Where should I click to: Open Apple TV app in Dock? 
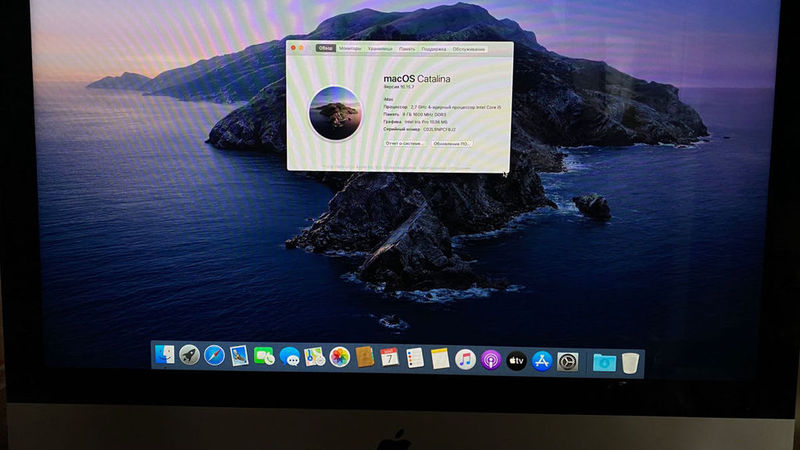click(516, 361)
